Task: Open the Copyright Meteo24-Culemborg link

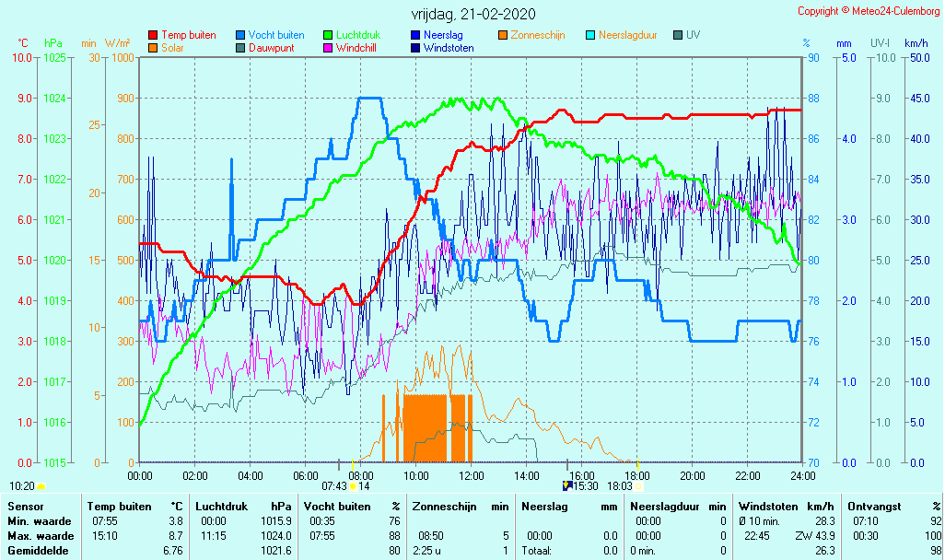Action: pyautogui.click(x=869, y=11)
